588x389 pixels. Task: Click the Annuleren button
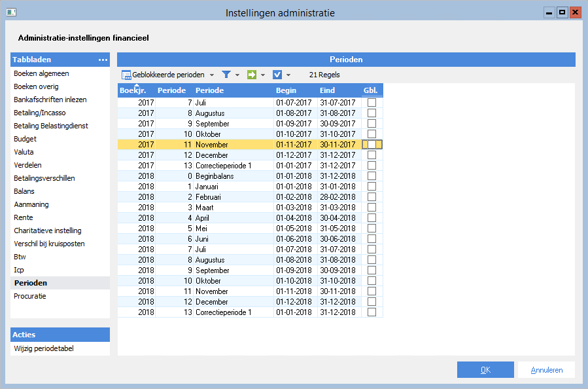point(546,370)
